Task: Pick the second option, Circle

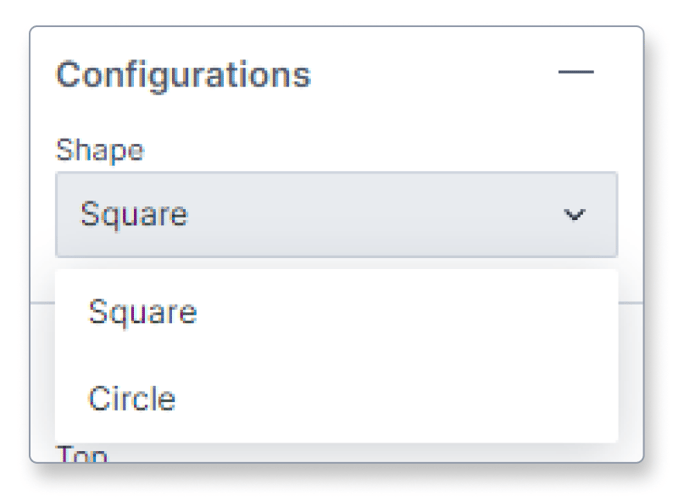Action: (x=132, y=398)
